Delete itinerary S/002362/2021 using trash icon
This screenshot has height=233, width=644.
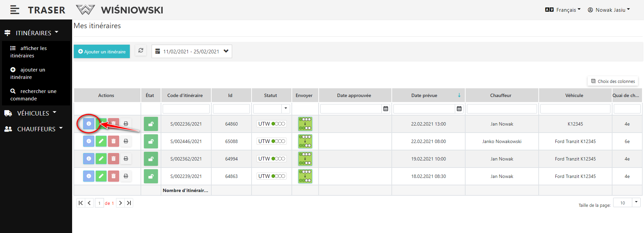(x=113, y=159)
